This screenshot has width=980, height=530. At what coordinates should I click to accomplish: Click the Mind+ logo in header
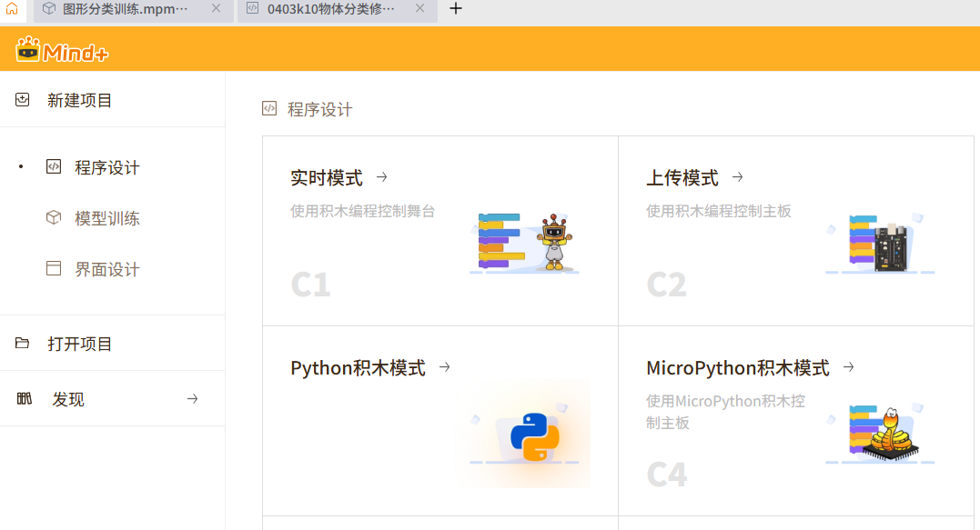tap(62, 50)
